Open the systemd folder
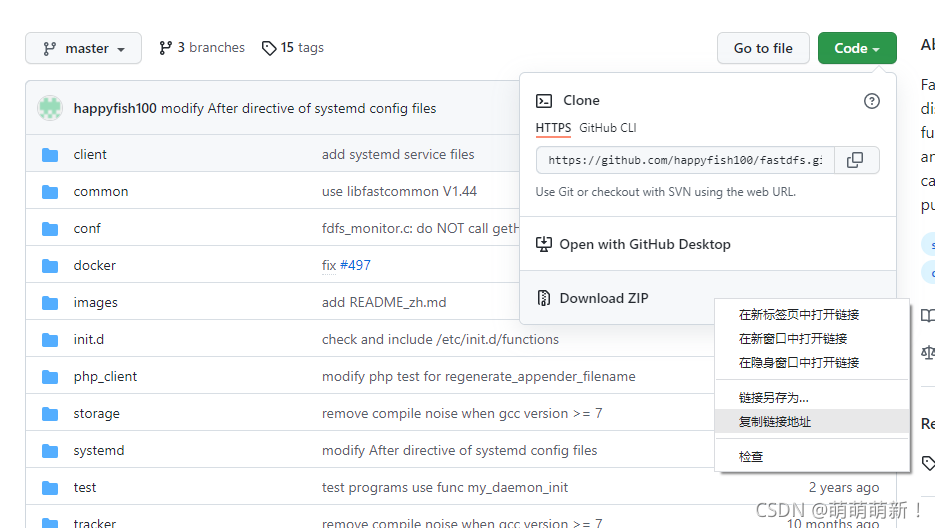The width and height of the screenshot is (935, 528). 99,450
